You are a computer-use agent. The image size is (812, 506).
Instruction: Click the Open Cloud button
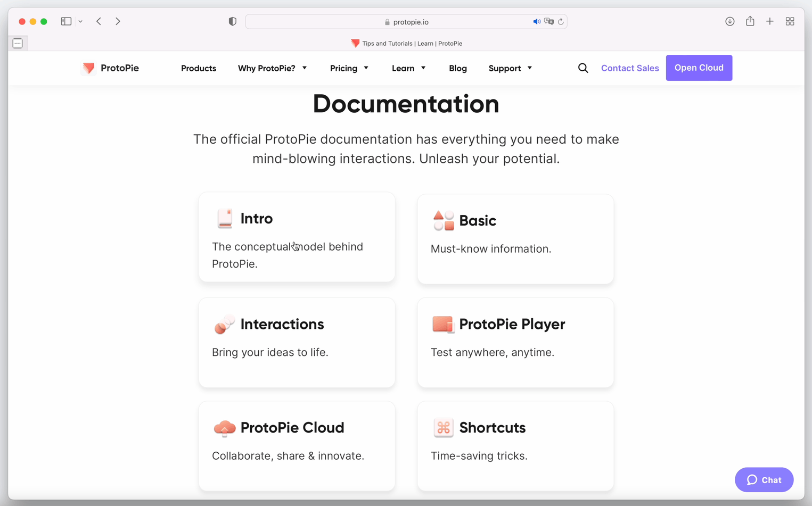click(699, 68)
